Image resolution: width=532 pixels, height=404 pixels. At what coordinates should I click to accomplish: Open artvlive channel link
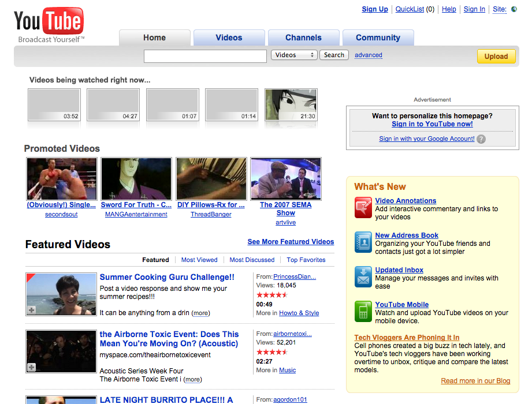[286, 222]
